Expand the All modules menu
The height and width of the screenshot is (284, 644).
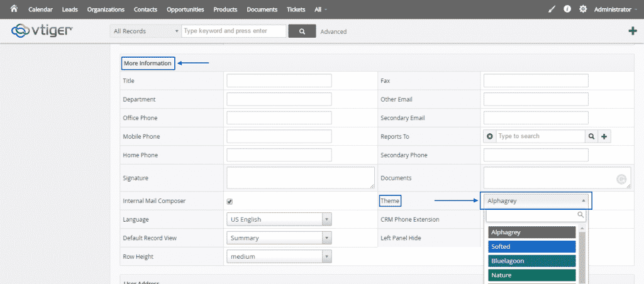(x=321, y=9)
